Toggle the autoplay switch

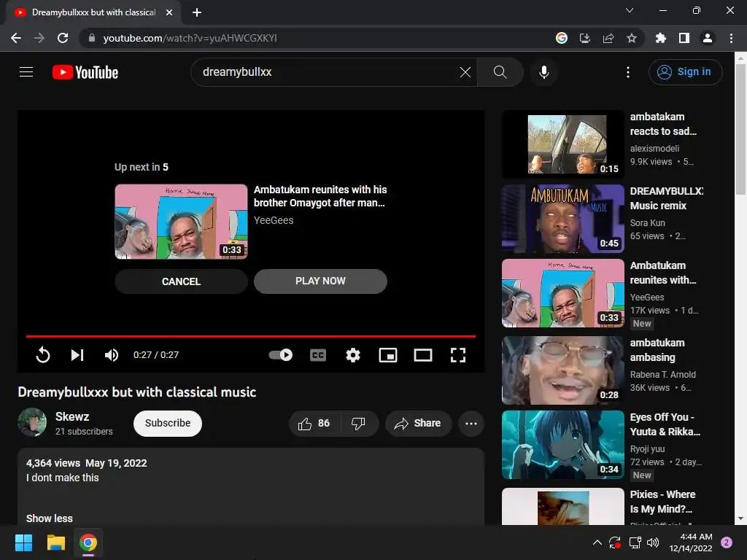coord(281,355)
